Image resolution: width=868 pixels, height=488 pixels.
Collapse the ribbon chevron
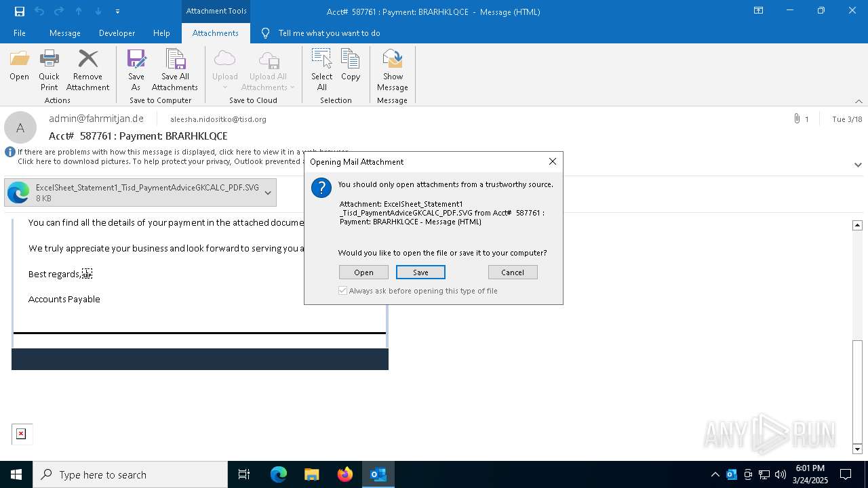click(x=859, y=101)
